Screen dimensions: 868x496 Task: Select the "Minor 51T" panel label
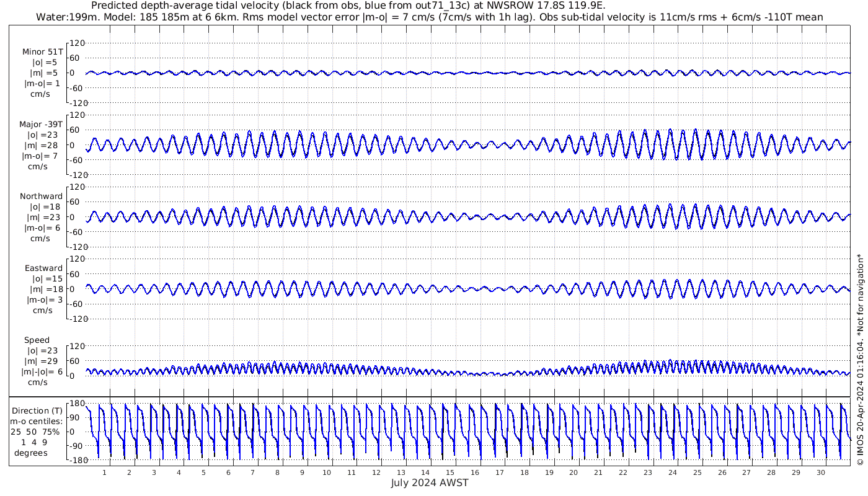[x=43, y=52]
